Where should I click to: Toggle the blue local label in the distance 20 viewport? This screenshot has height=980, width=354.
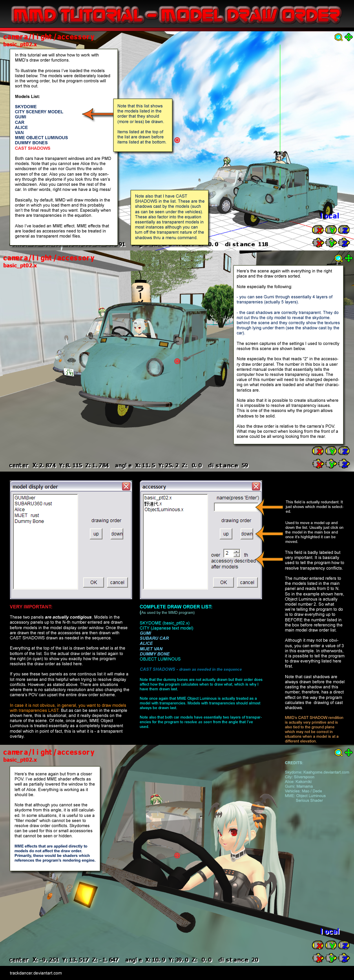pos(330,932)
